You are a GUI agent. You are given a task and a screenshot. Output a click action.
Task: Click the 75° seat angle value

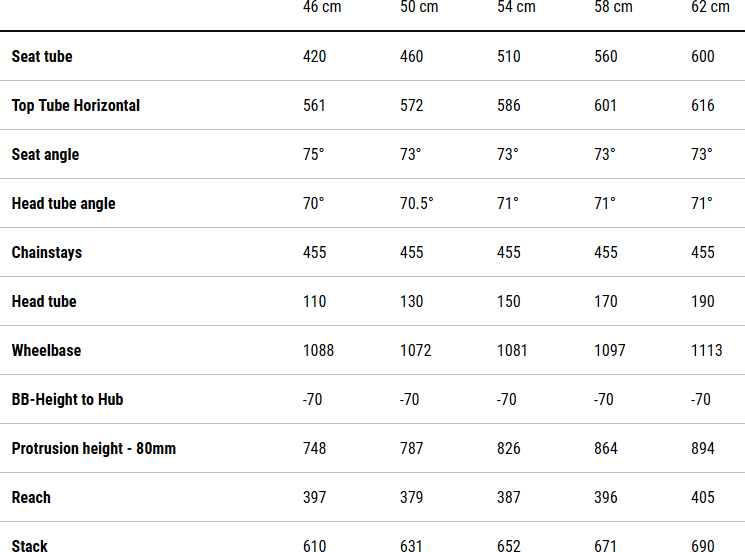click(314, 154)
